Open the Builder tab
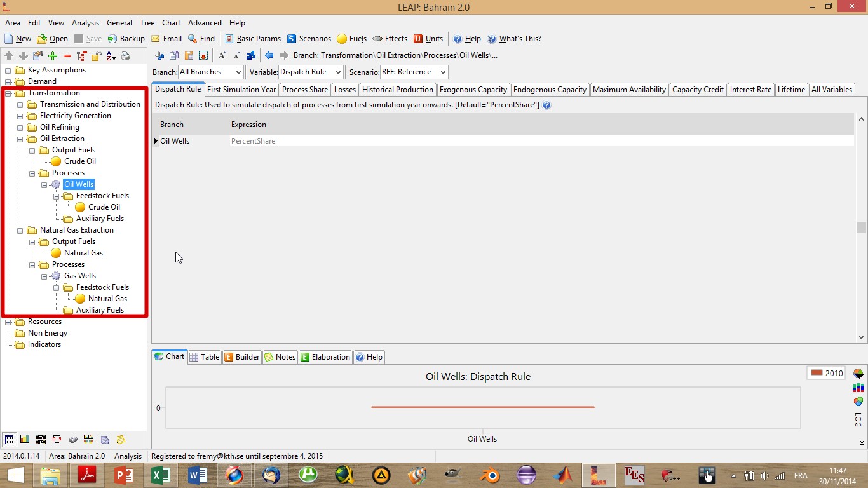 pyautogui.click(x=241, y=357)
